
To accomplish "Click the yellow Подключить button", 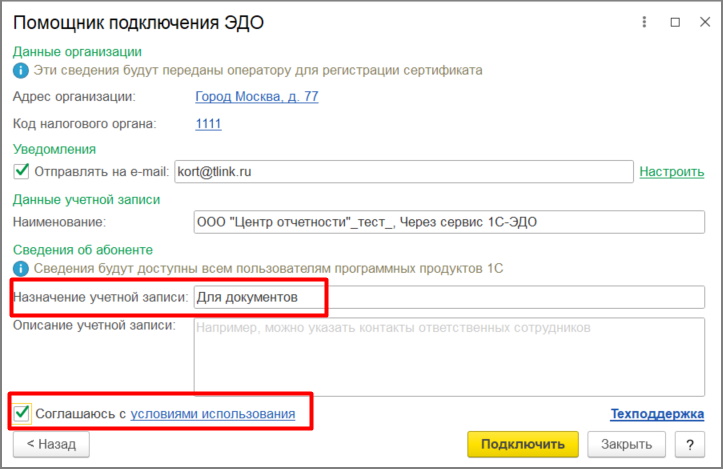I will pos(523,444).
